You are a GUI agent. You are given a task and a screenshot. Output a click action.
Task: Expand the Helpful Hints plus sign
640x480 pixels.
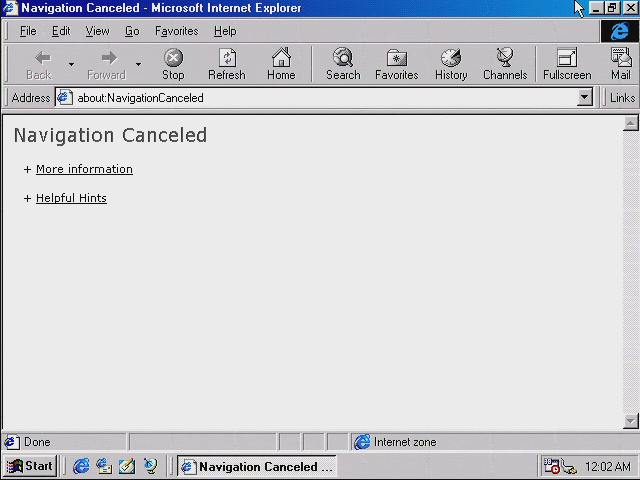coord(27,198)
